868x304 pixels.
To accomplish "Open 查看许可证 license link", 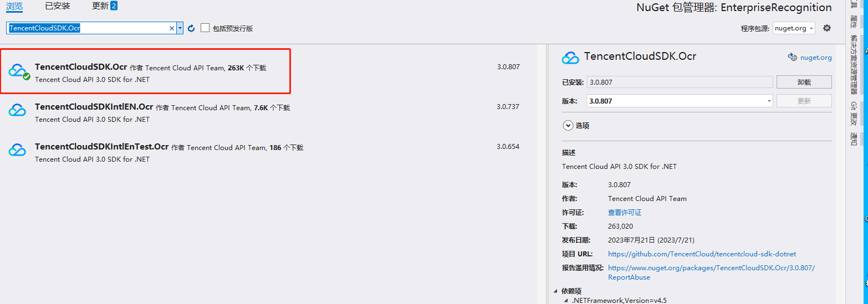I will click(x=625, y=213).
